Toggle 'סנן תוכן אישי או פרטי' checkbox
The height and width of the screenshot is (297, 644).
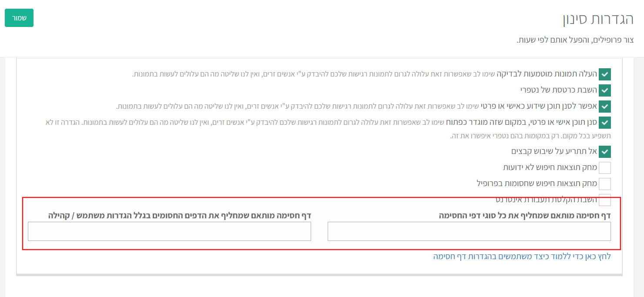point(605,123)
